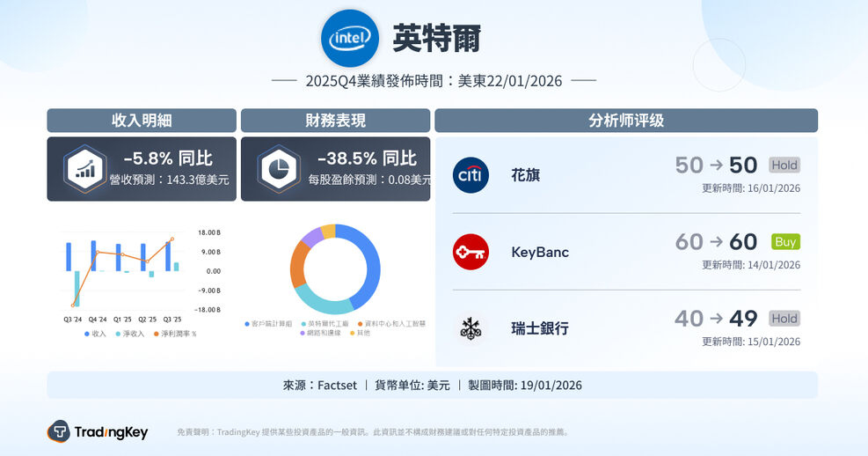
Task: Open the 分析师评级 header panel
Action: pos(626,121)
